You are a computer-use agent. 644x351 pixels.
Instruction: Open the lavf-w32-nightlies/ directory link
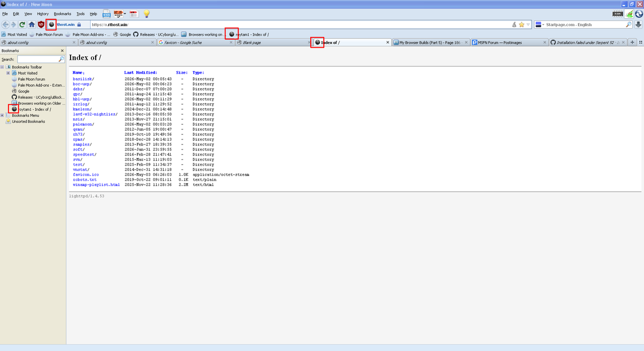coord(95,114)
